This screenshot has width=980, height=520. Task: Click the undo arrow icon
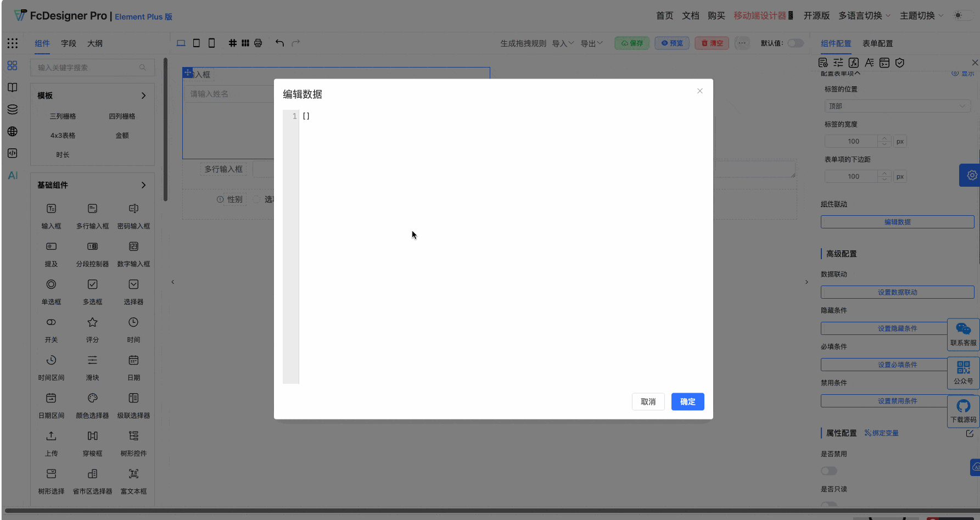[x=279, y=43]
